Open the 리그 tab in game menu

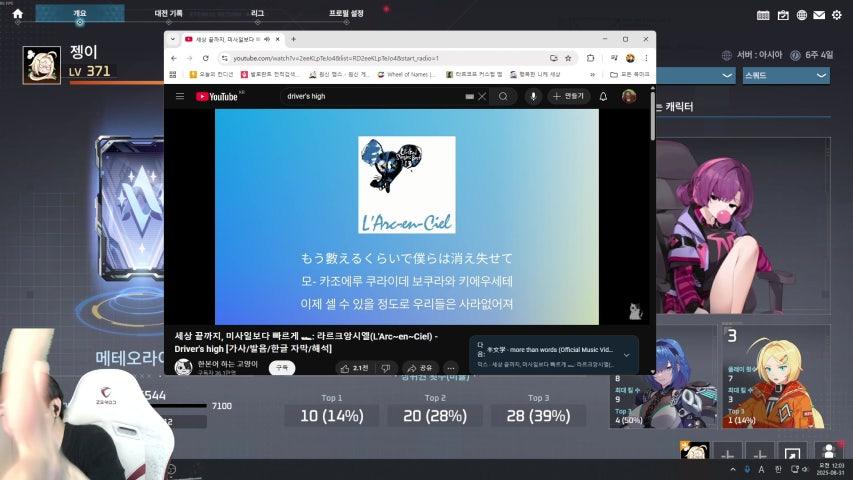coord(257,13)
